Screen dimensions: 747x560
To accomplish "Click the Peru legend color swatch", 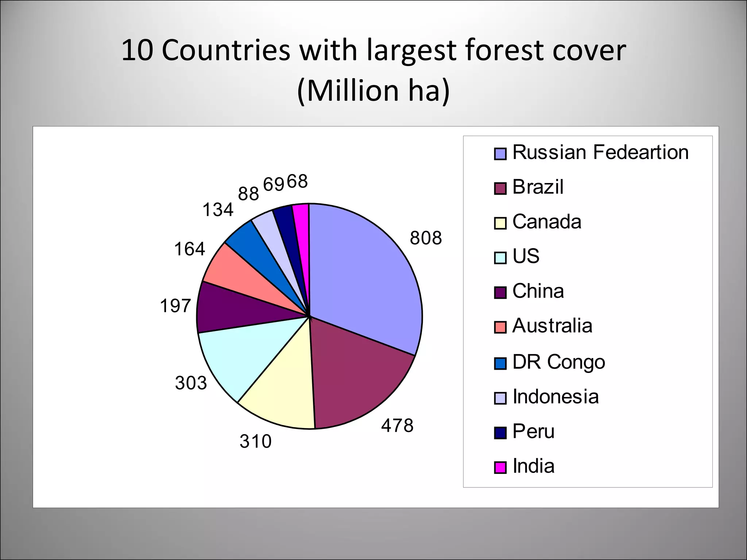I will tap(500, 433).
